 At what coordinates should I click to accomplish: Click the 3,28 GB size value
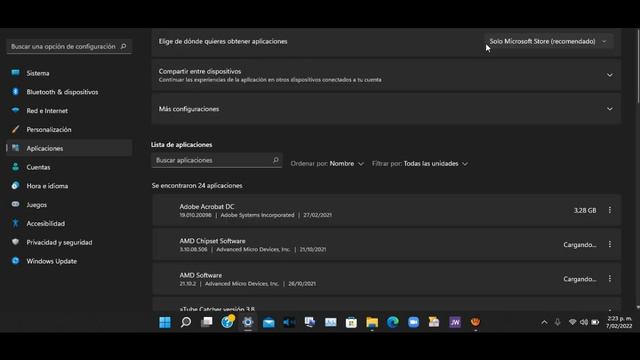(x=585, y=210)
